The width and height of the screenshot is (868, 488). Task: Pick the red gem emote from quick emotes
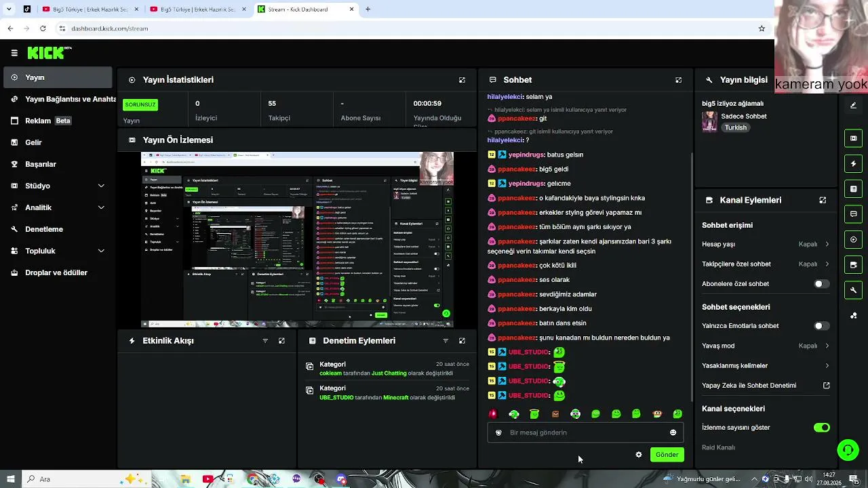pyautogui.click(x=493, y=414)
